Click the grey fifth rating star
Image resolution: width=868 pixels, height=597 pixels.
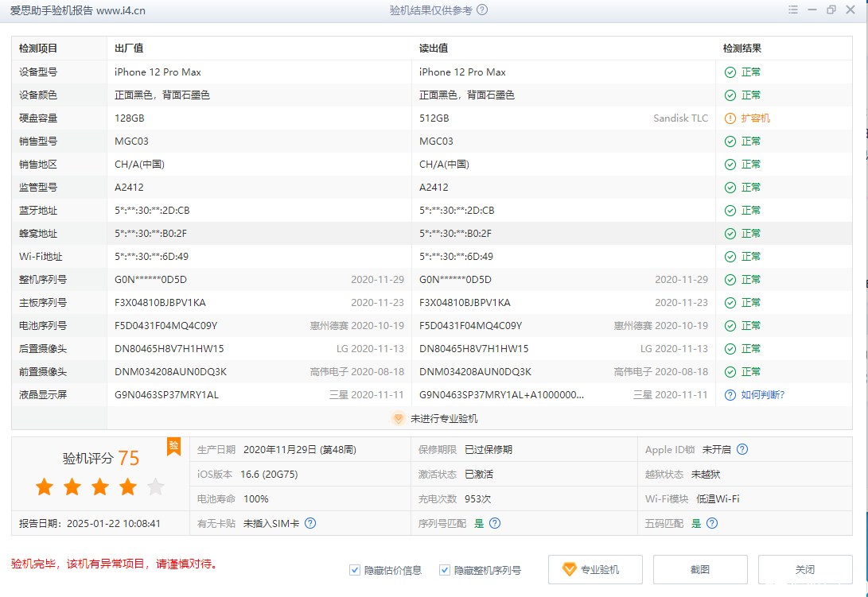156,487
